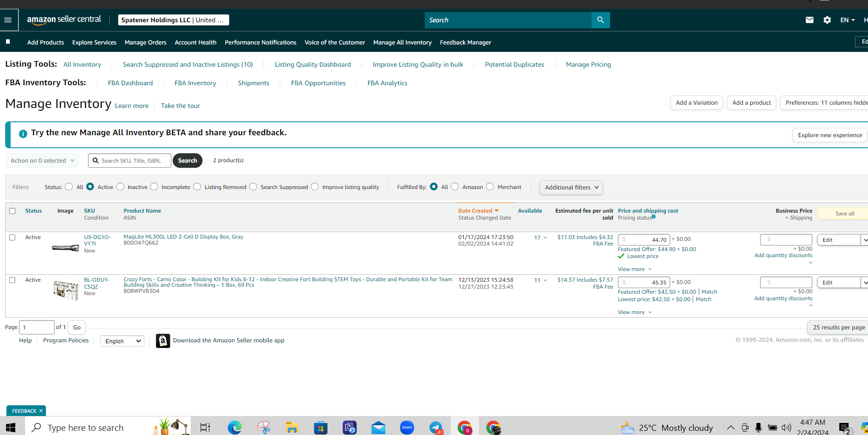The image size is (868, 435).
Task: Open the English footer language selector
Action: pos(122,341)
